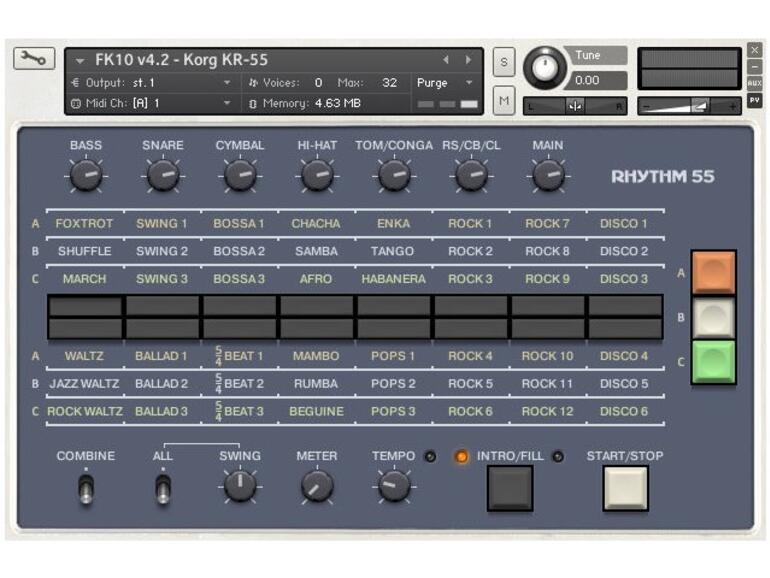This screenshot has width=770, height=578.
Task: Click the BEGUINE rhythm label
Action: (x=316, y=411)
